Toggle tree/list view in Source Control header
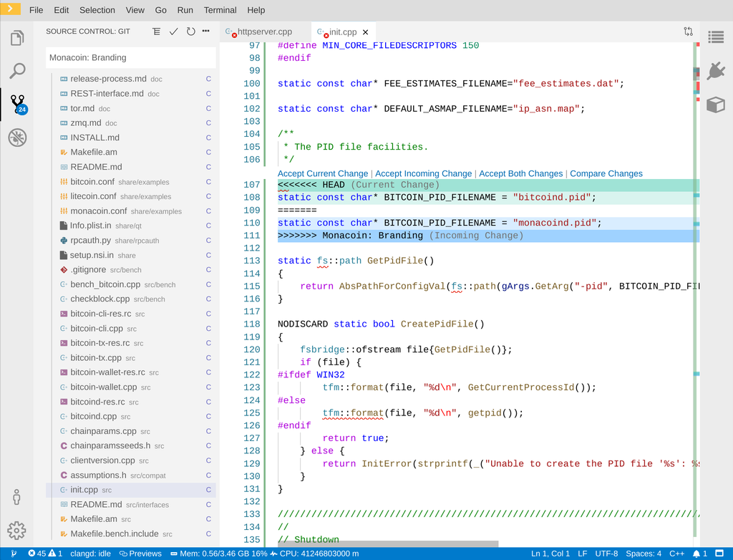733x560 pixels. click(157, 32)
